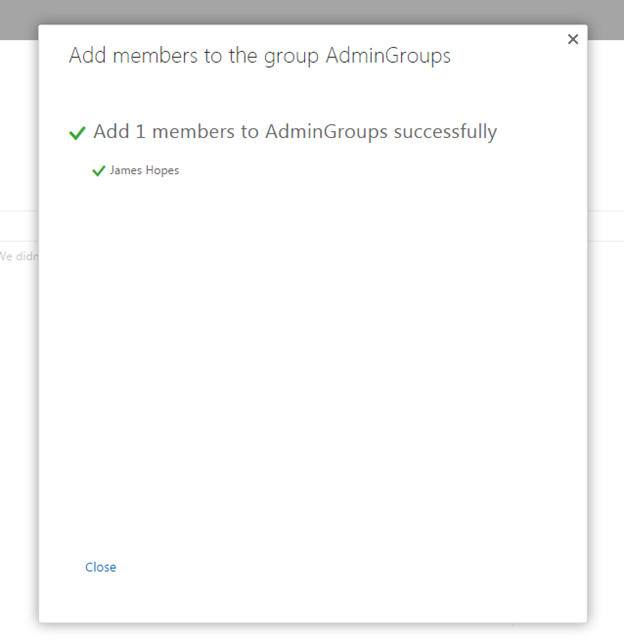Click AdminGroups in the success message
Viewport: 624px width, 642px height.
(327, 132)
